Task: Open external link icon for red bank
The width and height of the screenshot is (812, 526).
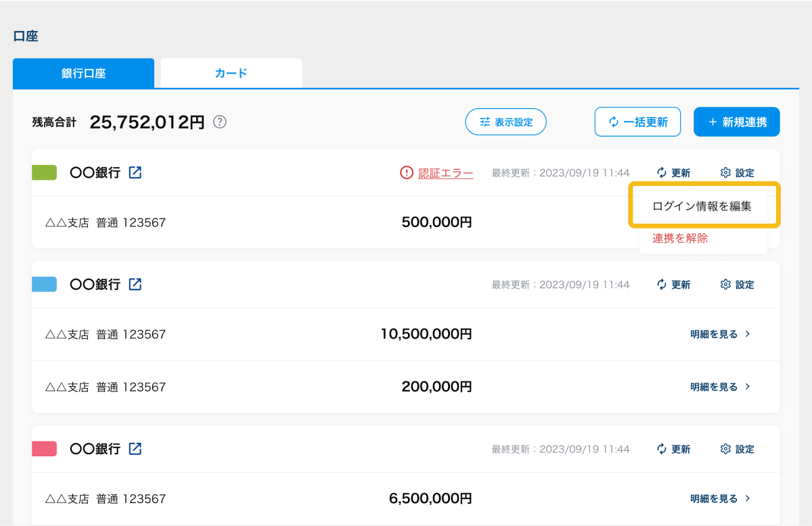Action: 135,449
